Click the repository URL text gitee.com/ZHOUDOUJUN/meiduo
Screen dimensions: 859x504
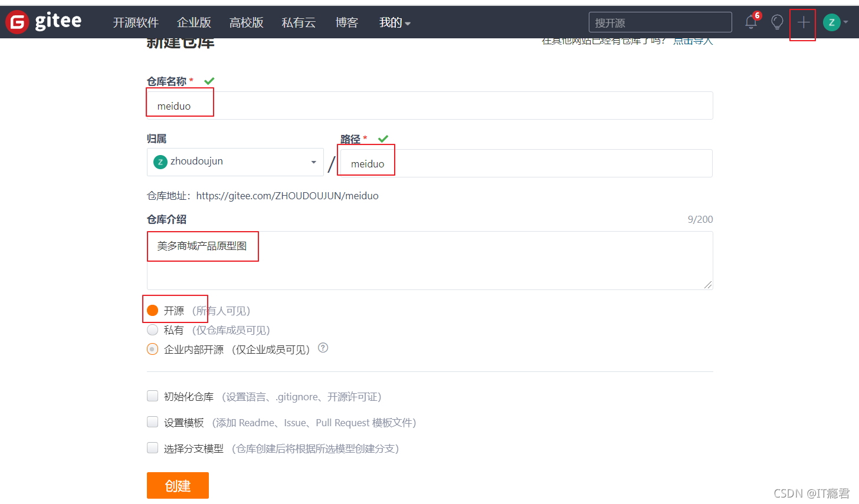point(287,196)
